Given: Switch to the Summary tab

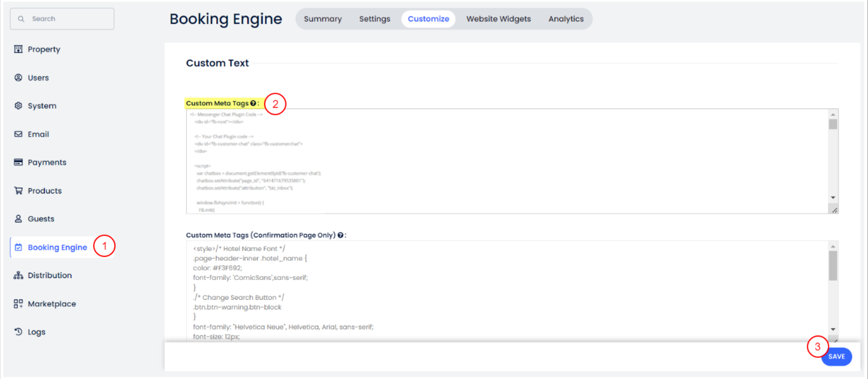Looking at the screenshot, I should 323,19.
